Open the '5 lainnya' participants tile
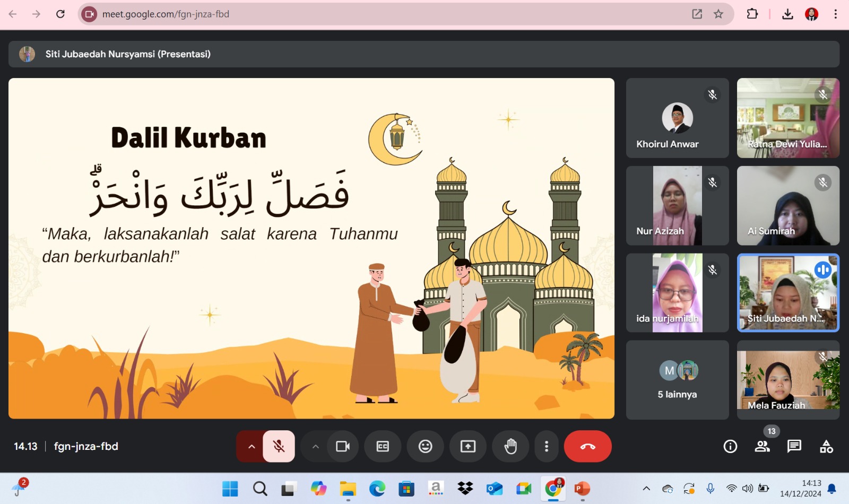Image resolution: width=849 pixels, height=504 pixels. (x=677, y=380)
